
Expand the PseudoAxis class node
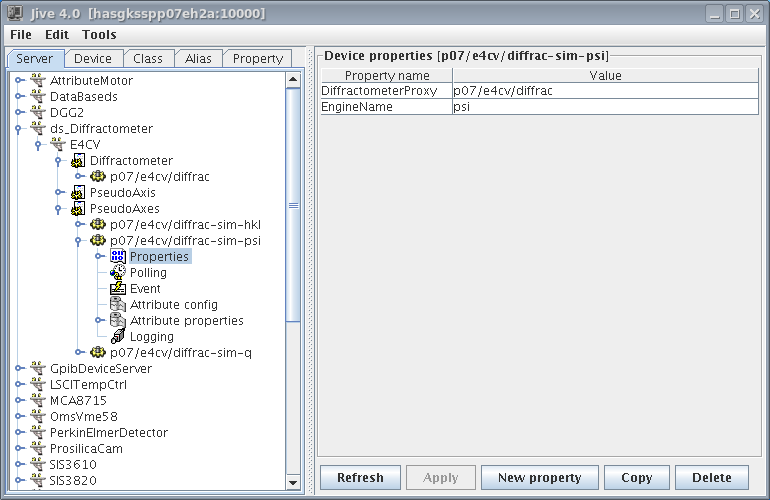pos(58,193)
